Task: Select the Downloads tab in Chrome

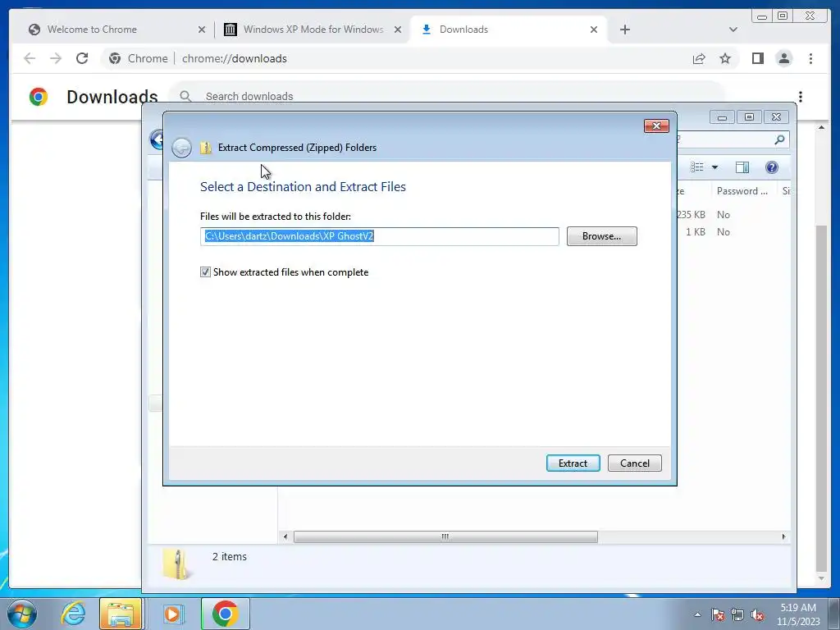Action: (x=509, y=30)
